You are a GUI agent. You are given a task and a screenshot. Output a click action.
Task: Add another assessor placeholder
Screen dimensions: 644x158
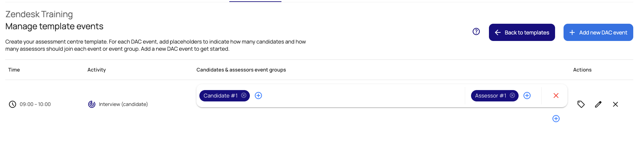click(527, 96)
